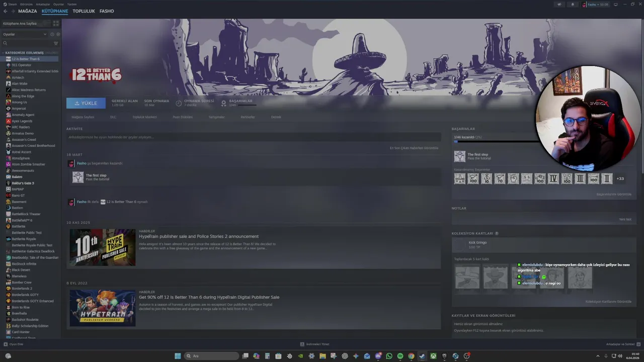Viewport: 644px width, 362px height.
Task: Click the Windows taskbar search box
Action: tap(211, 356)
